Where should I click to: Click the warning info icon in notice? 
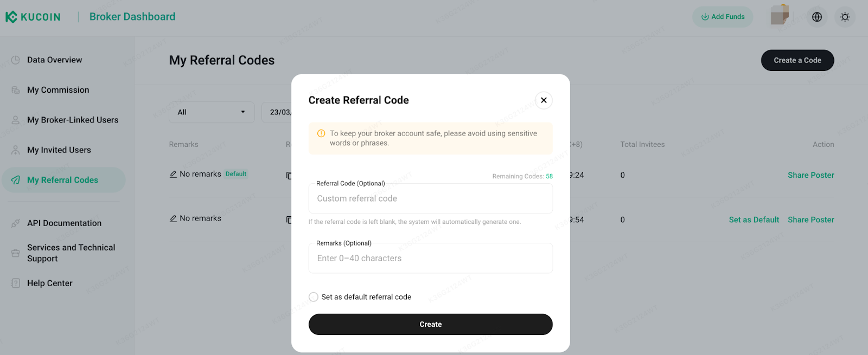pos(321,133)
